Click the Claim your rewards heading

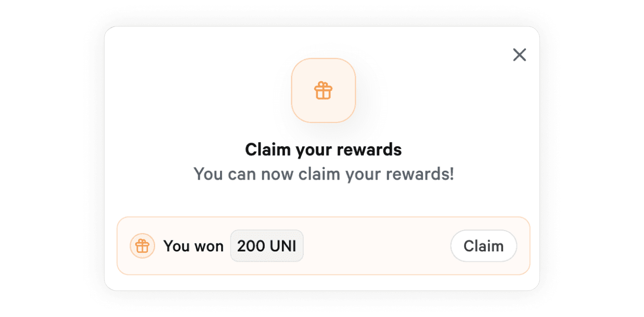coord(323,150)
